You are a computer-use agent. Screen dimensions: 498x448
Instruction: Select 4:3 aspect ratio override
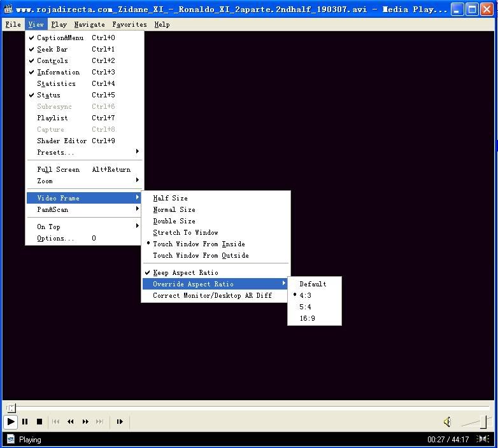pyautogui.click(x=315, y=295)
